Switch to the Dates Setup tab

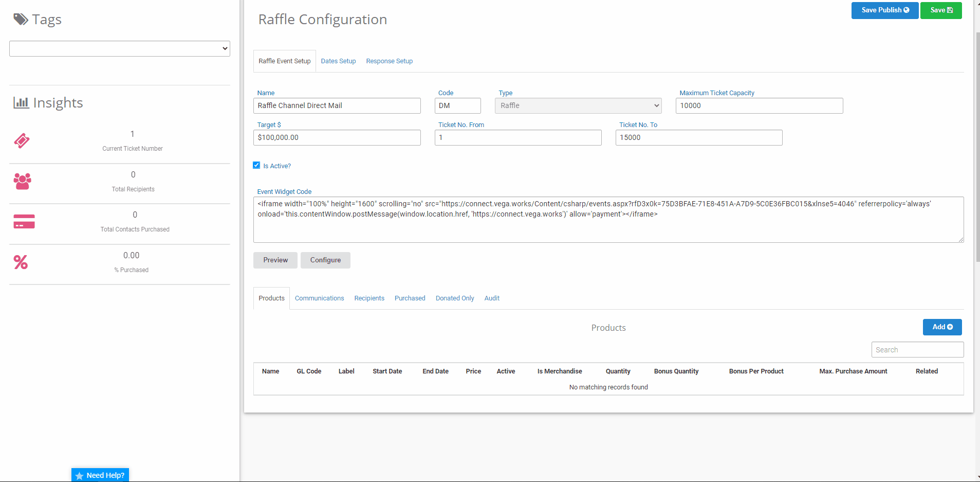[x=338, y=61]
